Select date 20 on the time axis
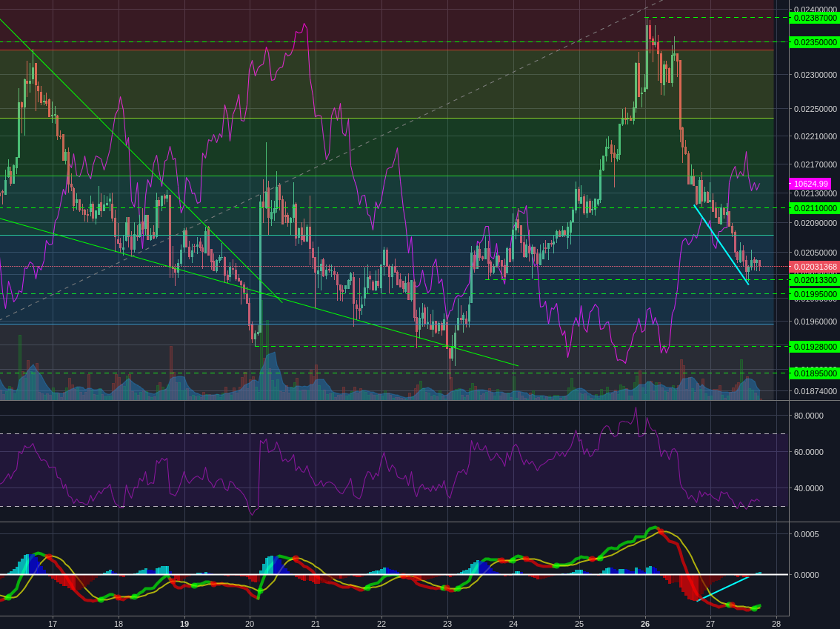This screenshot has width=840, height=629. 250,624
